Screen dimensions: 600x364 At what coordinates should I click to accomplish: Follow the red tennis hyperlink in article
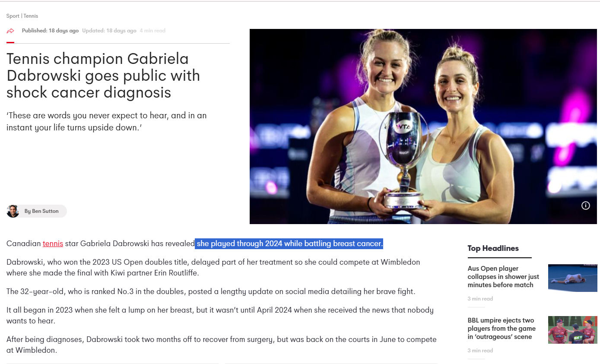pos(53,244)
